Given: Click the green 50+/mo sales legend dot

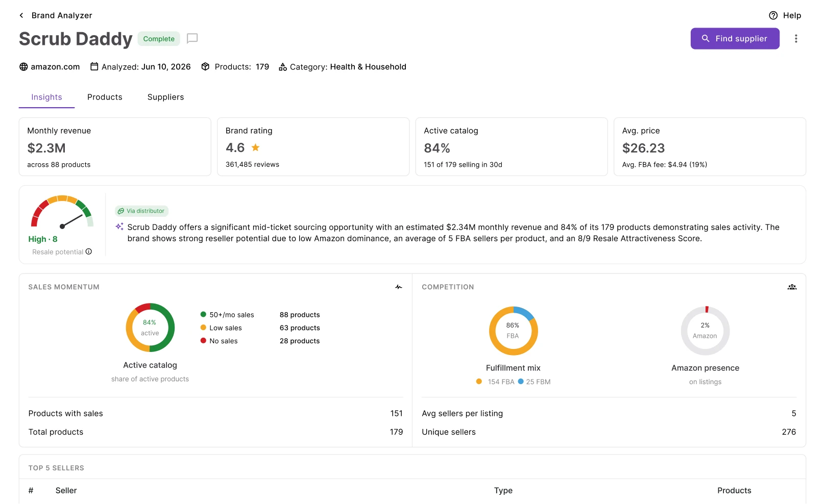Looking at the screenshot, I should [203, 314].
